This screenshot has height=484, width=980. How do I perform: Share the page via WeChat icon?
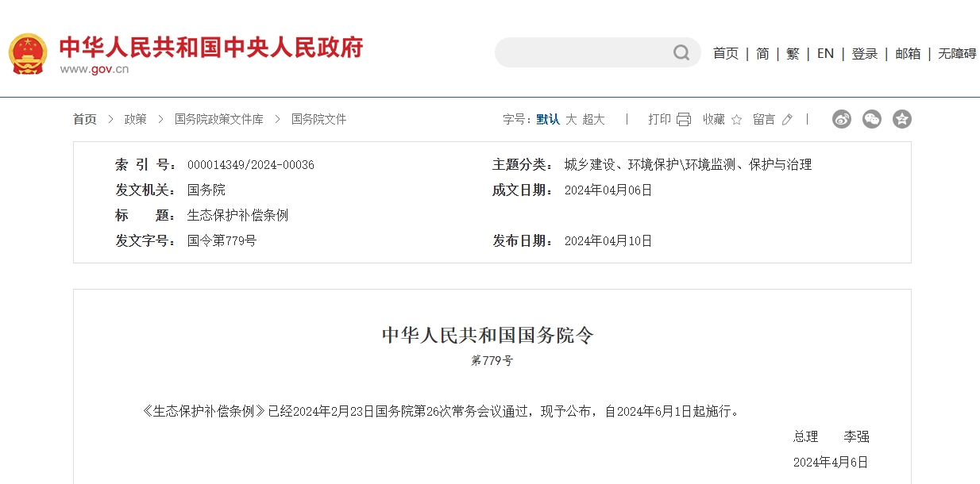tap(872, 119)
